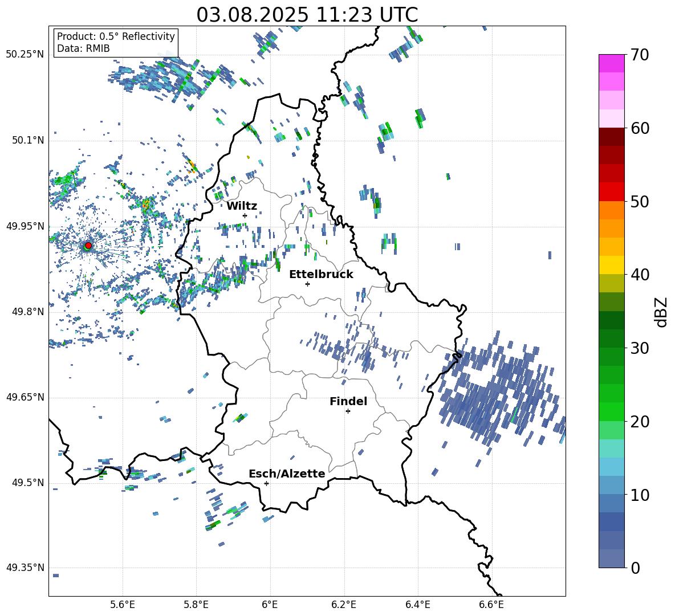This screenshot has height=616, width=675.
Task: Pick the yellow 40 dBZ swatch
Action: pyautogui.click(x=612, y=265)
